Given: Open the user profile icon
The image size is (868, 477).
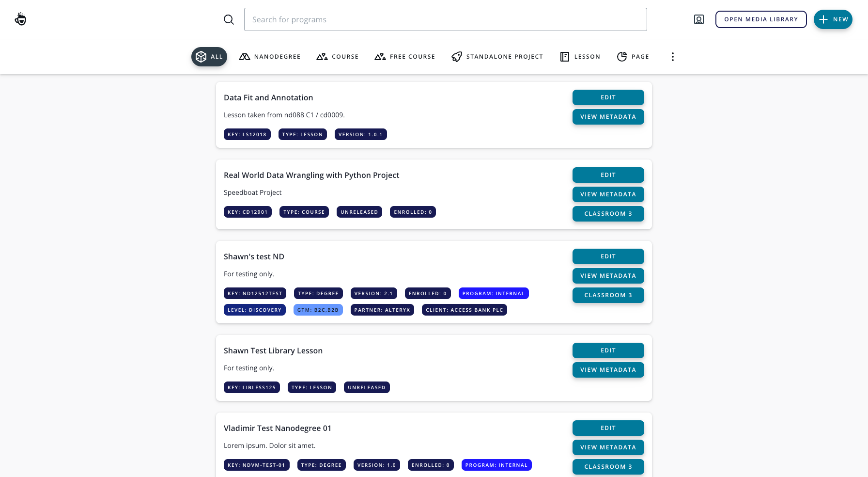Looking at the screenshot, I should coord(698,19).
